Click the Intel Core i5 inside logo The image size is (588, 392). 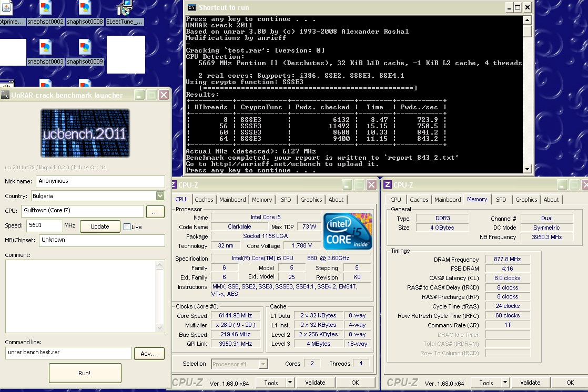(348, 231)
